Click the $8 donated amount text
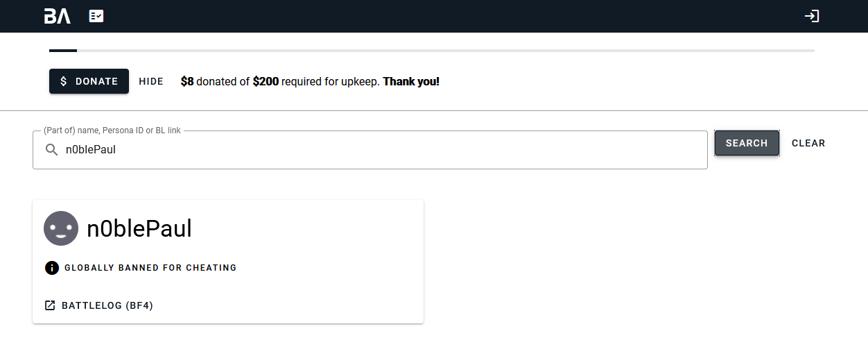The height and width of the screenshot is (338, 868). coord(187,81)
